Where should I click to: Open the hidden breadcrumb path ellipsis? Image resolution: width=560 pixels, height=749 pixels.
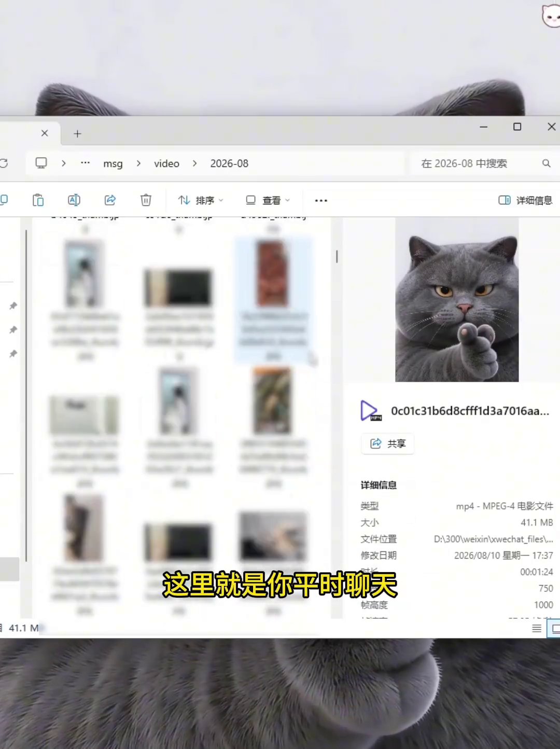[85, 163]
